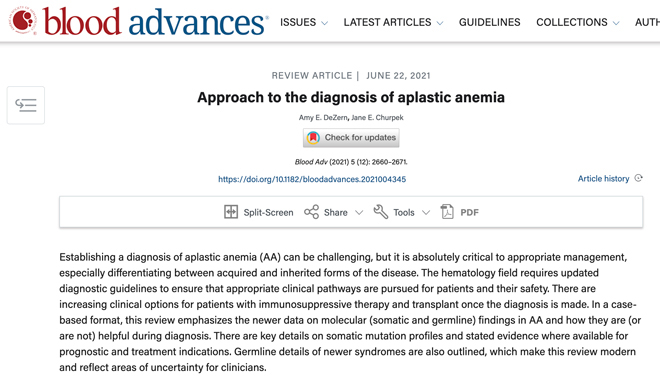The image size is (660, 379).
Task: Open author Jane E. Churpek link
Action: coord(377,117)
